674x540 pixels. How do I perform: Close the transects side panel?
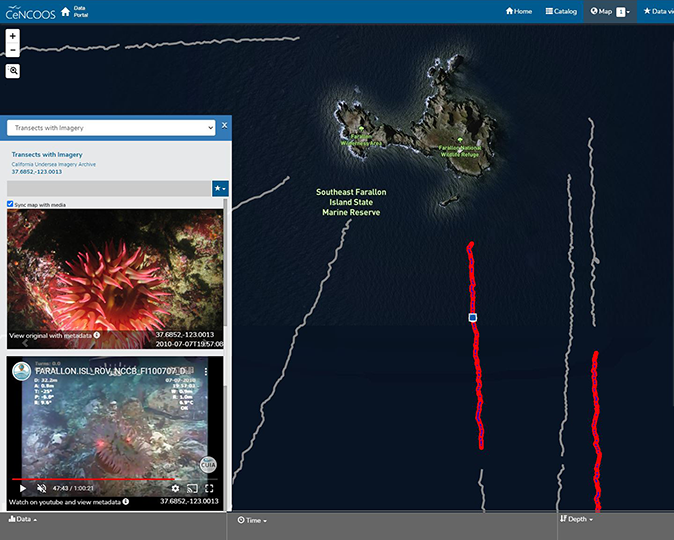coord(224,126)
